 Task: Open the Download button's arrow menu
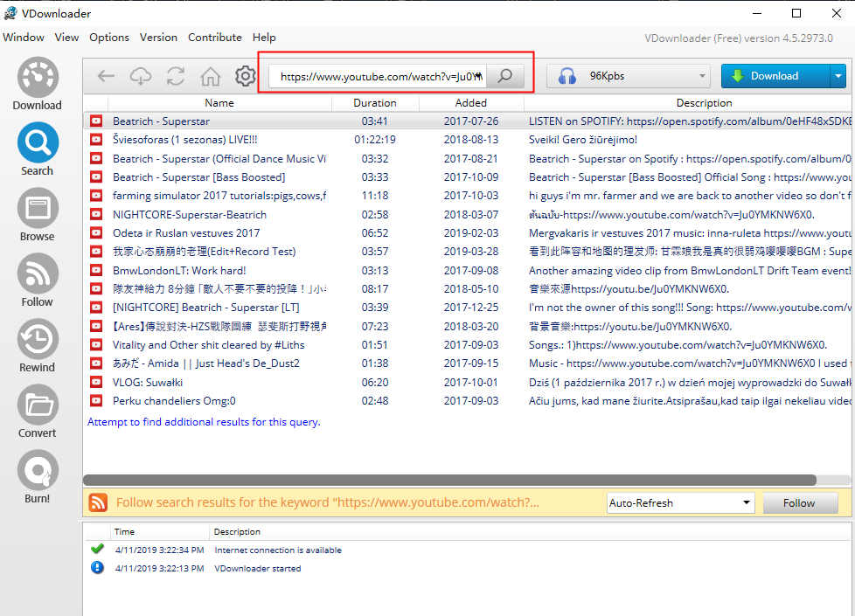[838, 76]
